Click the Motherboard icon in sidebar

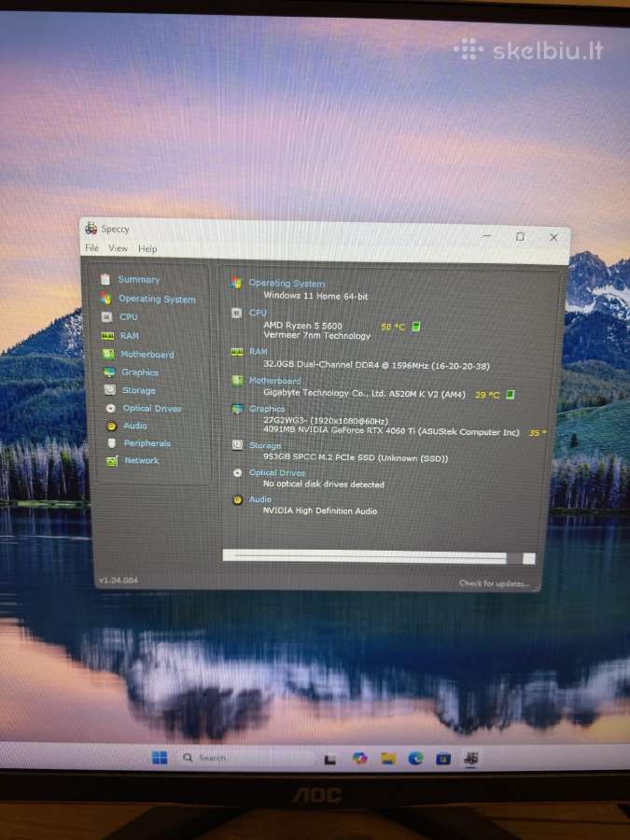[108, 354]
